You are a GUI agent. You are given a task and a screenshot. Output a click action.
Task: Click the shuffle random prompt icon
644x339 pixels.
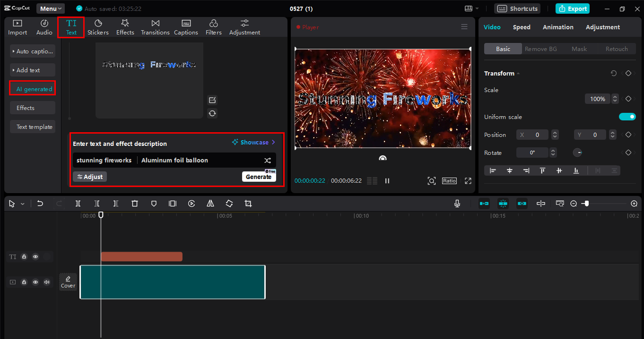[x=267, y=160]
